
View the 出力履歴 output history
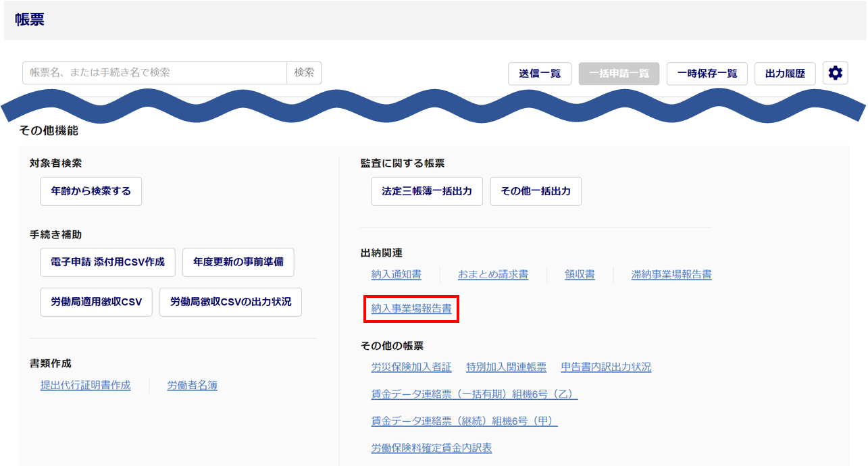785,74
